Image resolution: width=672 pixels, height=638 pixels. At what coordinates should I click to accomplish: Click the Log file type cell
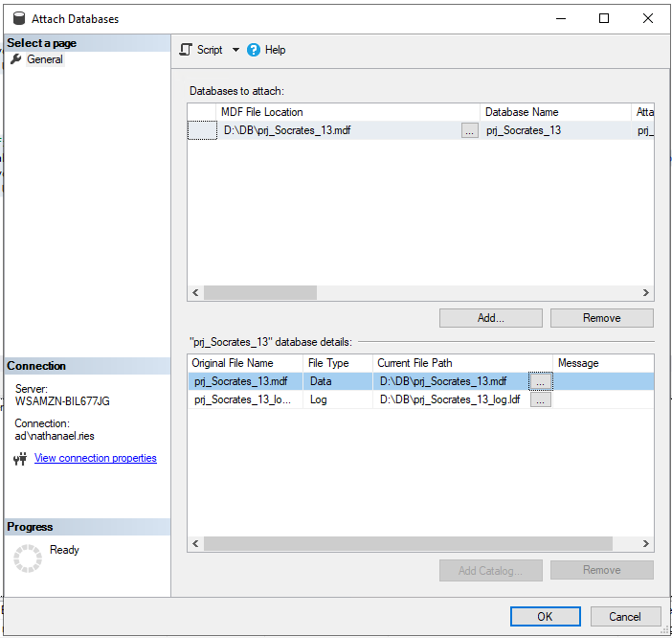coord(338,400)
